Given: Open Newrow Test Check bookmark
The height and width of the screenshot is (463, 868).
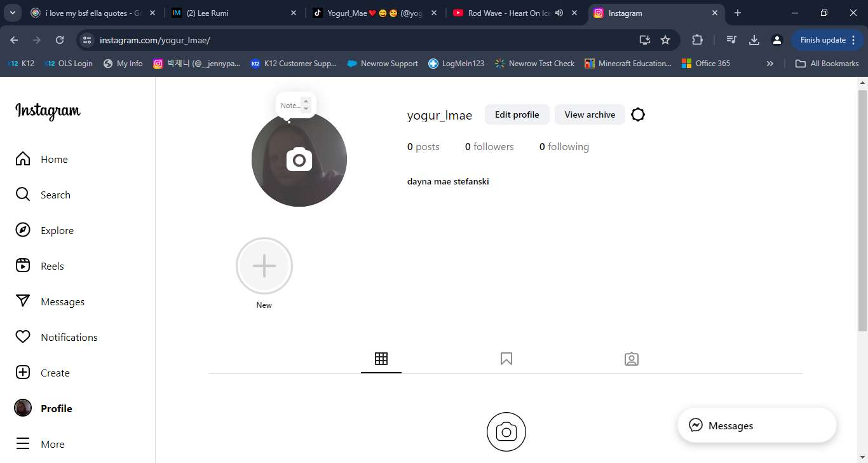Looking at the screenshot, I should [x=534, y=64].
